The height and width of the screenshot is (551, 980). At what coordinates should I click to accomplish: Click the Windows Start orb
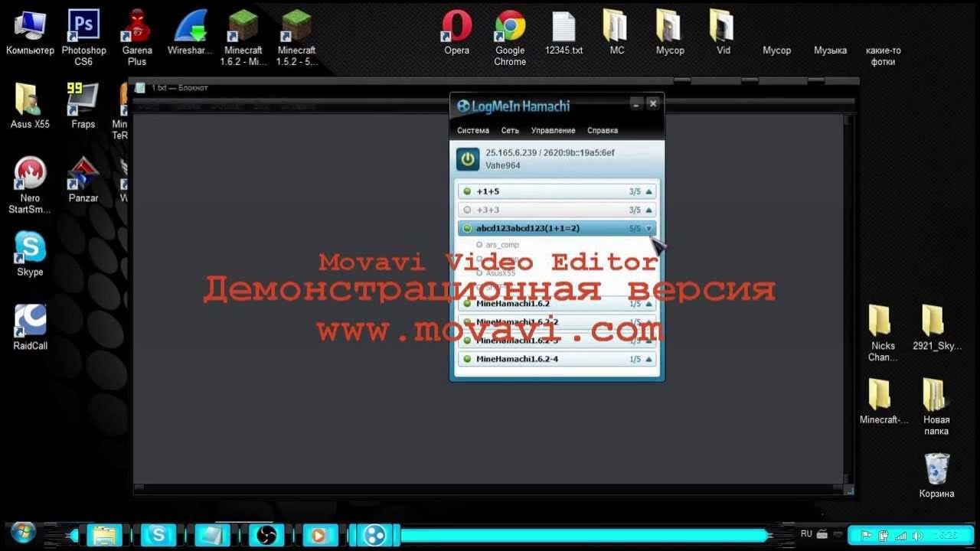click(x=22, y=533)
